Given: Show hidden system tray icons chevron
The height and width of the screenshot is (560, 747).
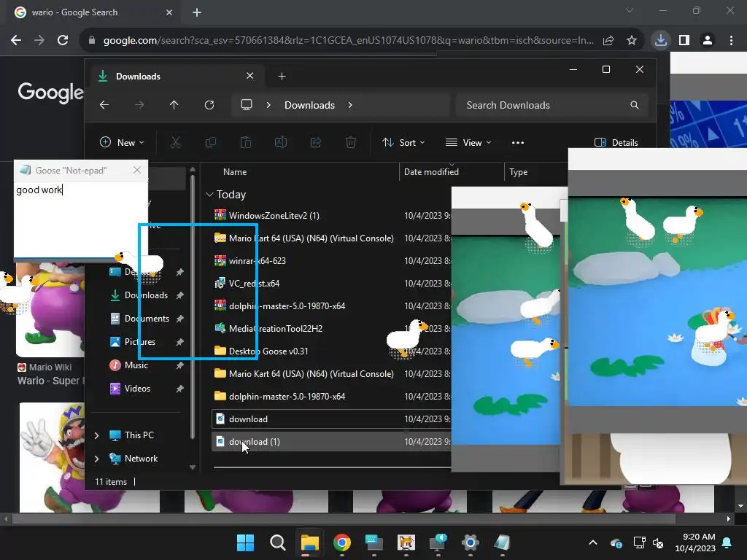Looking at the screenshot, I should [593, 542].
